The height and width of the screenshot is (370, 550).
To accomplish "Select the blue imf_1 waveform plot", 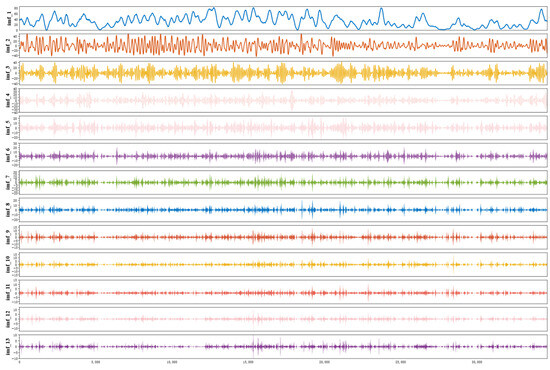I will tap(283, 18).
